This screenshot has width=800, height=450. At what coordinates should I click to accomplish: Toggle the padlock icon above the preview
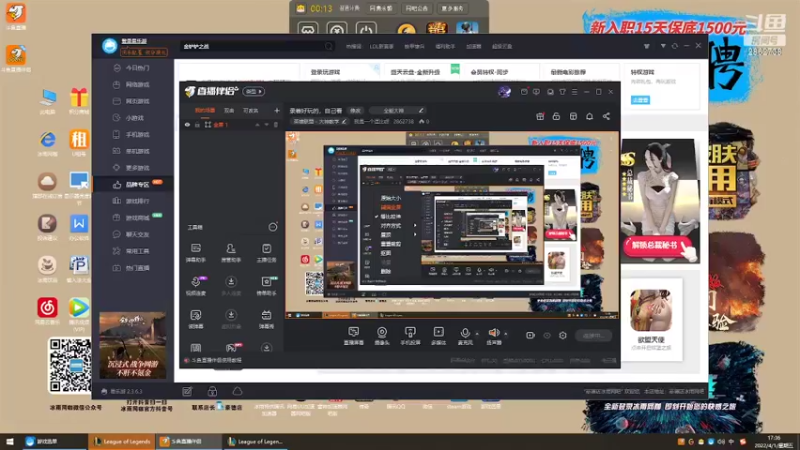[x=556, y=116]
